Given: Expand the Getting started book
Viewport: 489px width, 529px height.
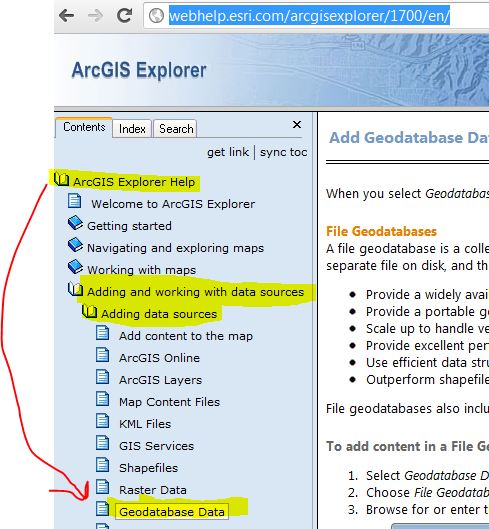Looking at the screenshot, I should point(75,223).
